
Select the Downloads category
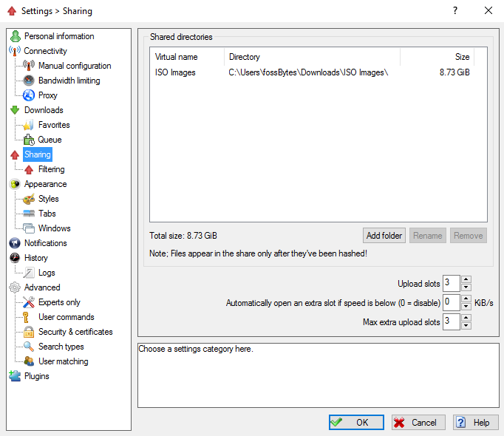pos(44,110)
